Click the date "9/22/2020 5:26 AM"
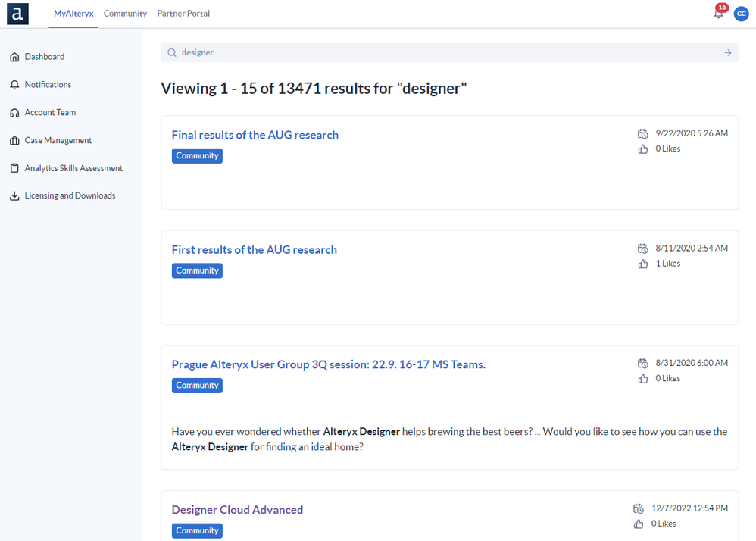 click(692, 133)
